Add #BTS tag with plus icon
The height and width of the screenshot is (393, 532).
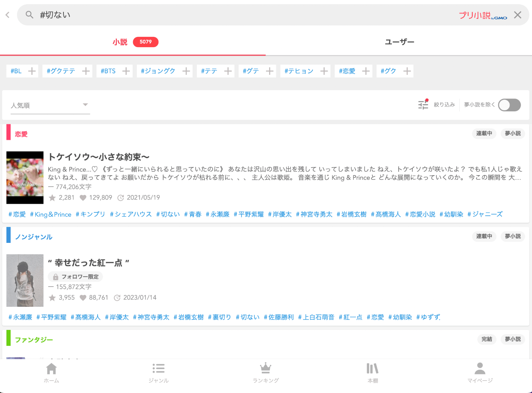tap(126, 71)
